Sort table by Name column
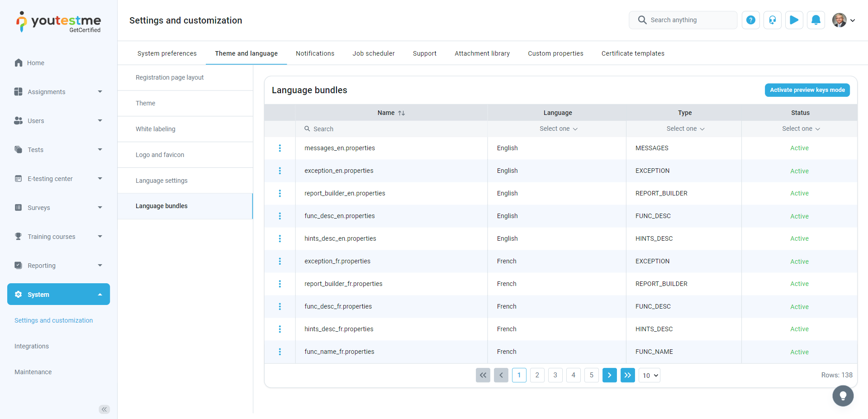 pos(401,113)
